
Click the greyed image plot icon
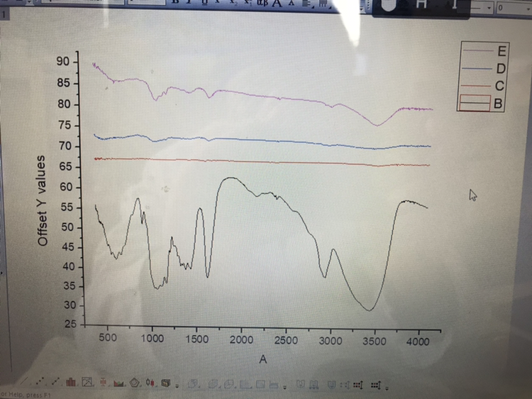274,385
